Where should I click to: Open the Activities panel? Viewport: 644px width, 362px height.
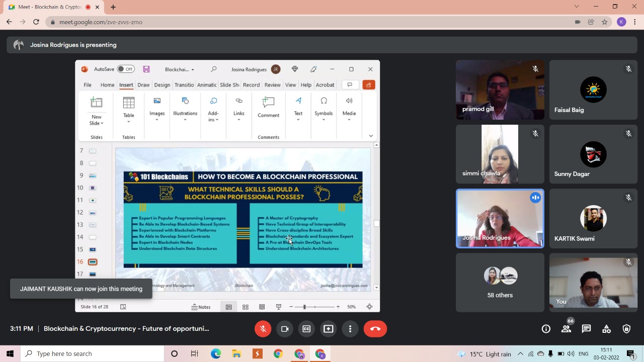coord(606,329)
